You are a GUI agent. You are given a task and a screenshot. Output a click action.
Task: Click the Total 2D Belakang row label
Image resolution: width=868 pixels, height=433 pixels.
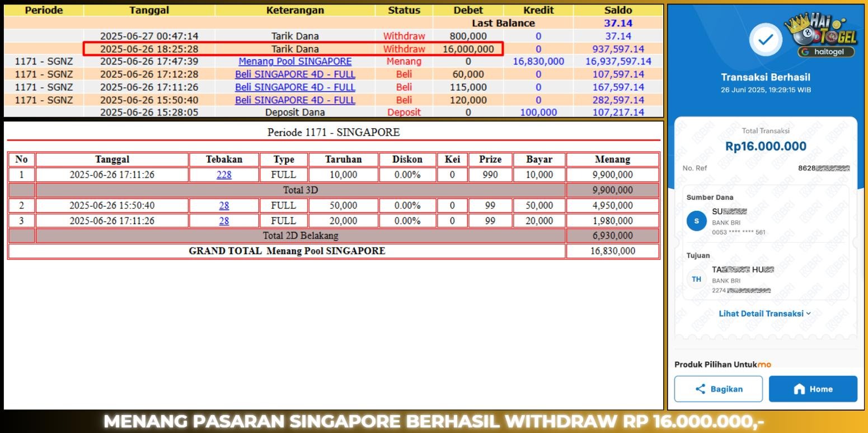click(x=301, y=235)
